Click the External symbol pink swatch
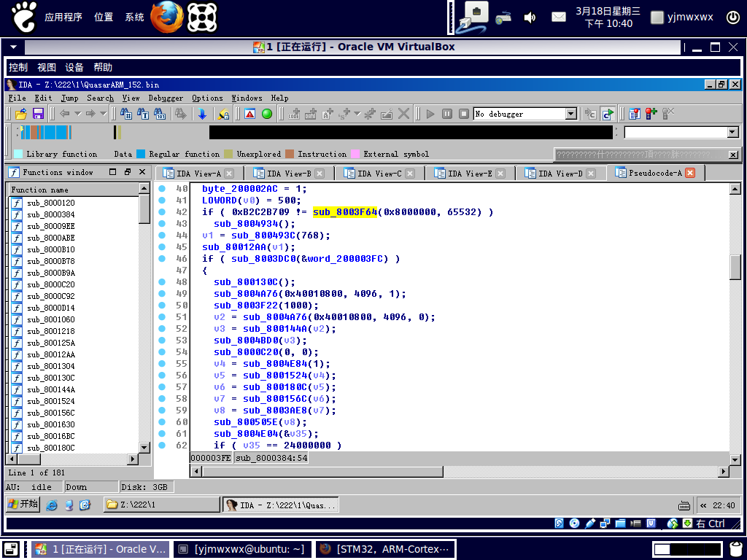 pyautogui.click(x=355, y=154)
